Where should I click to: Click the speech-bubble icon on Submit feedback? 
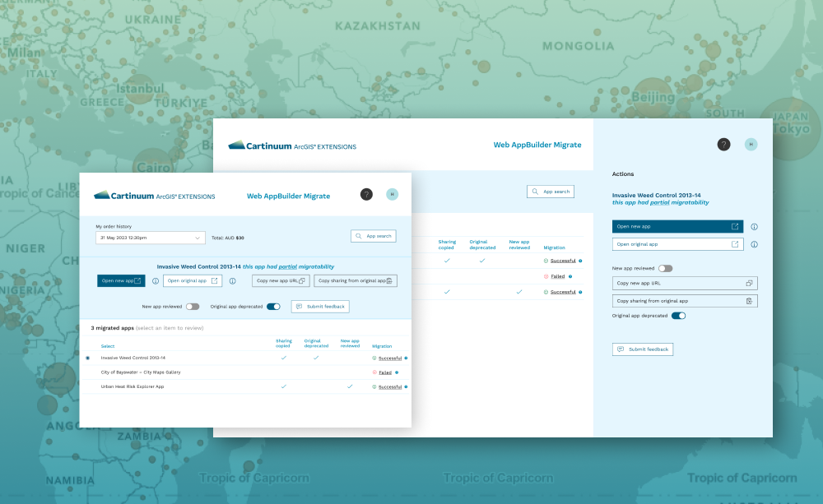299,306
